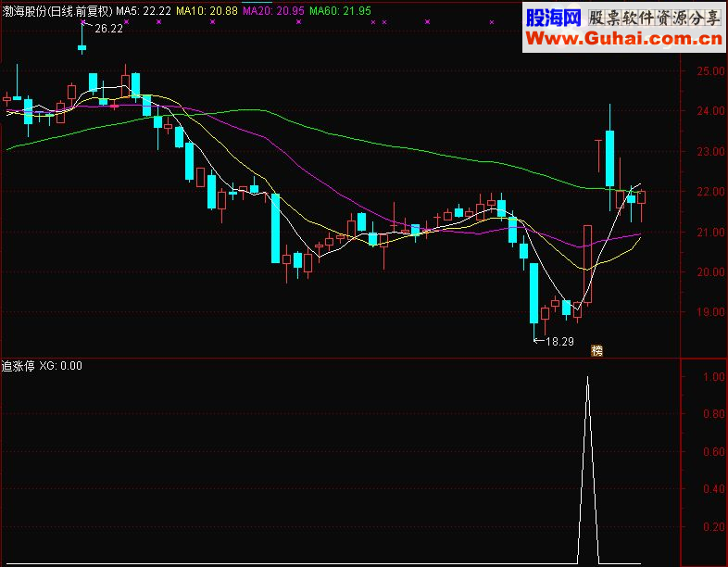
Task: Select the MA20: 20.95 indicator label
Action: click(273, 11)
